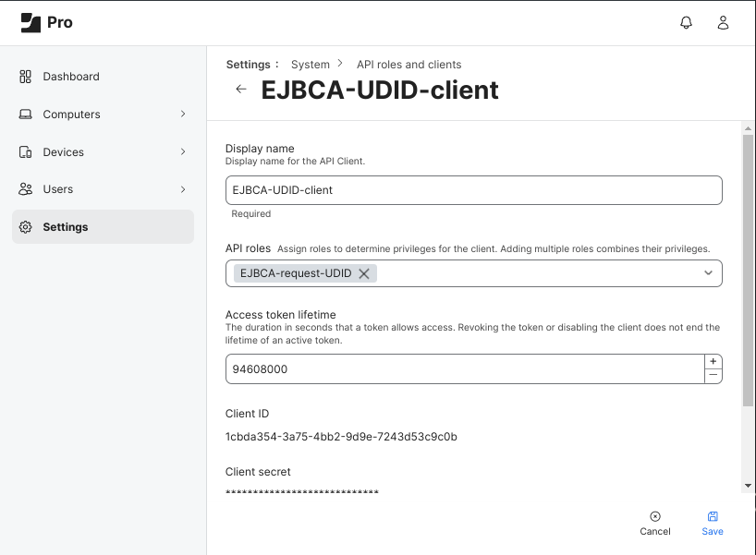Click the Display name input field

(473, 190)
